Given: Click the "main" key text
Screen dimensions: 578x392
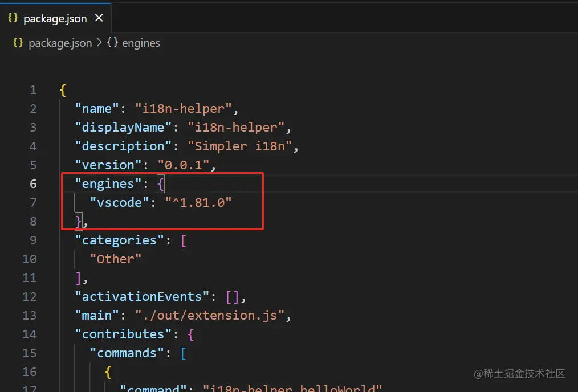Looking at the screenshot, I should click(96, 316).
